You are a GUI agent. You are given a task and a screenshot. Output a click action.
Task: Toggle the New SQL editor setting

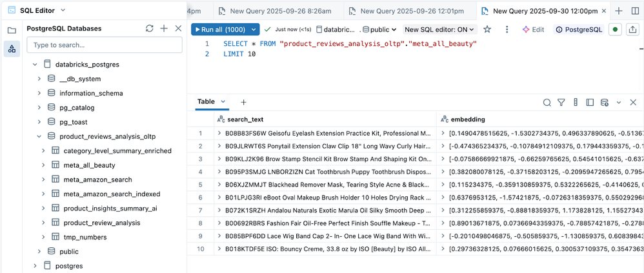click(439, 30)
